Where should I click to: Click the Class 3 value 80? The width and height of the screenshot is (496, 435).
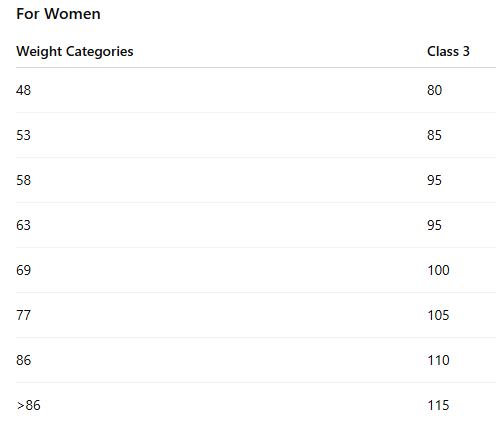(x=434, y=90)
